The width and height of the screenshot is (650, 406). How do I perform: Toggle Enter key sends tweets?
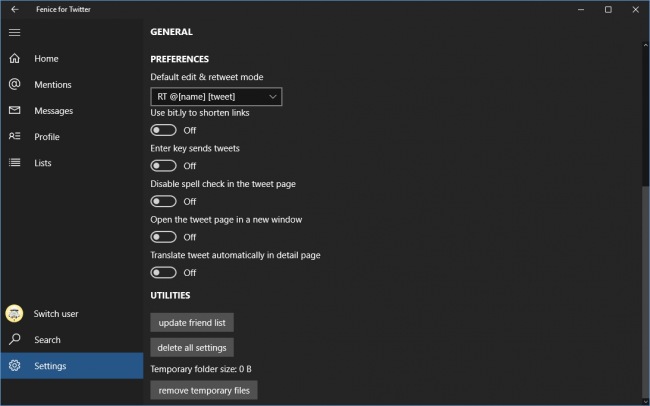point(163,166)
